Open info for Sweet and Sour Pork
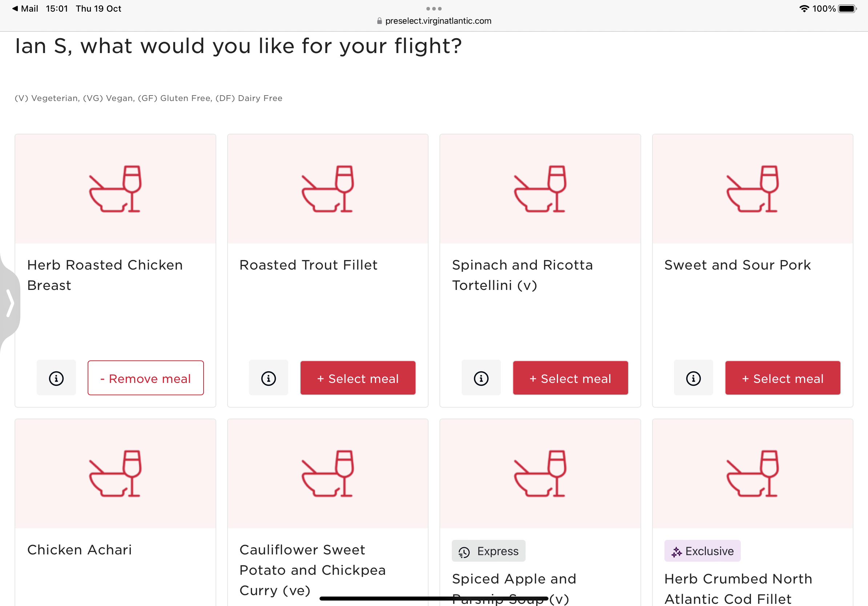868x606 pixels. click(x=693, y=378)
